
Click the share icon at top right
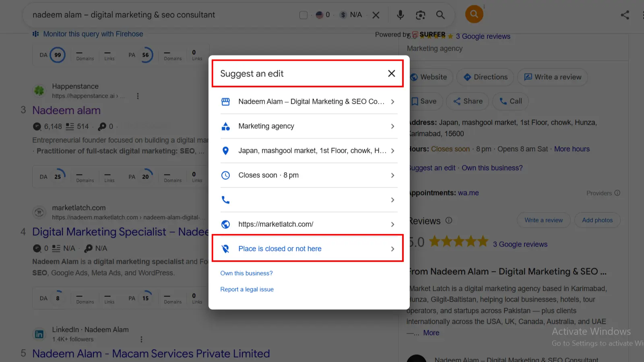(625, 15)
